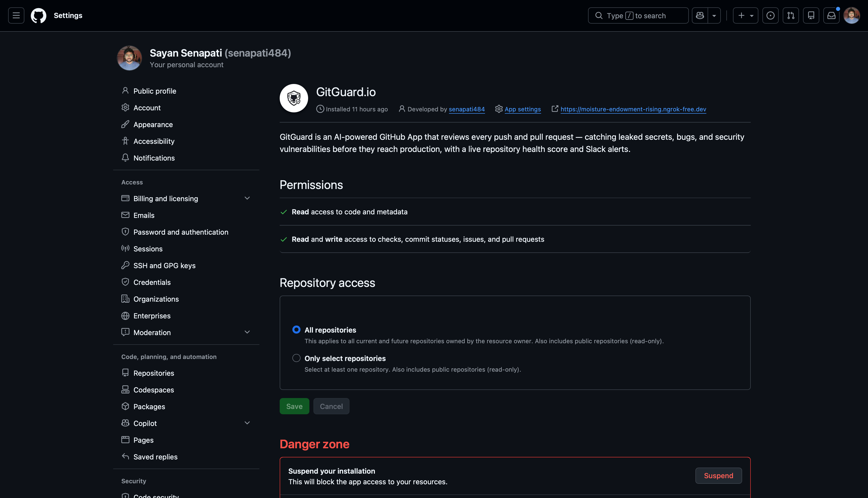The height and width of the screenshot is (498, 868).
Task: Open Pull requests icon in header
Action: coord(791,15)
